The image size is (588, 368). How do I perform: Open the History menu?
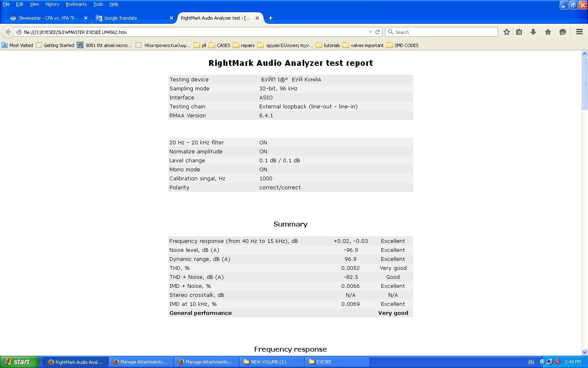pos(52,4)
